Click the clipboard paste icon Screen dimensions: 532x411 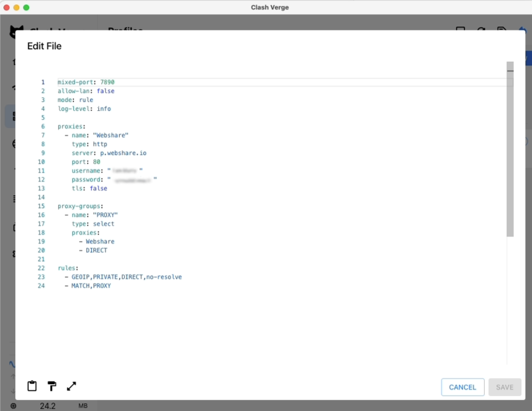click(x=32, y=386)
